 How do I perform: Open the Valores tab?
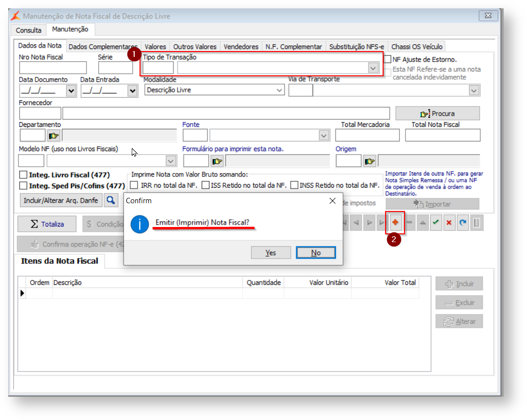(x=155, y=47)
